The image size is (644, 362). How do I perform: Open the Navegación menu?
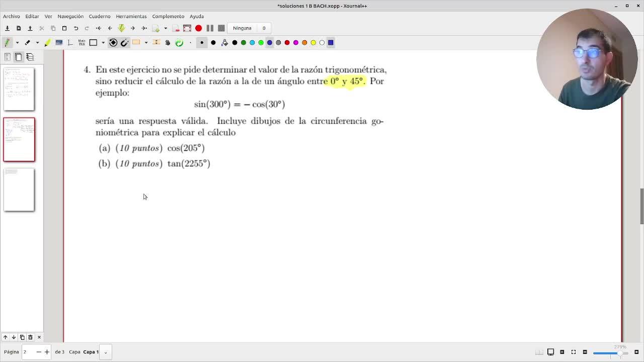[x=70, y=16]
